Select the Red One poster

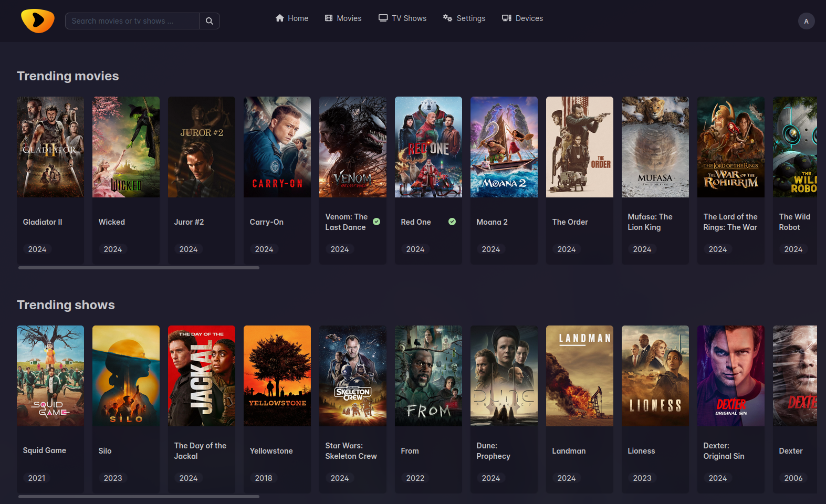tap(428, 147)
